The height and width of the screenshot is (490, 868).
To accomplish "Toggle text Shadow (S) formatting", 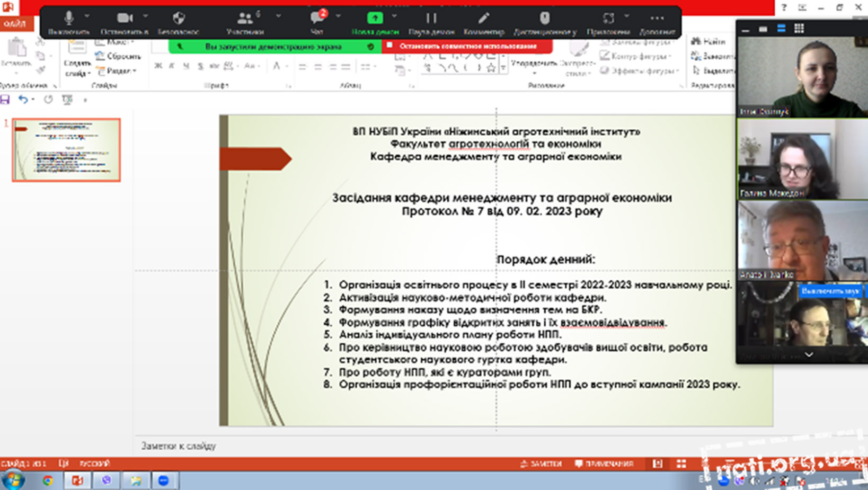I will pyautogui.click(x=200, y=66).
